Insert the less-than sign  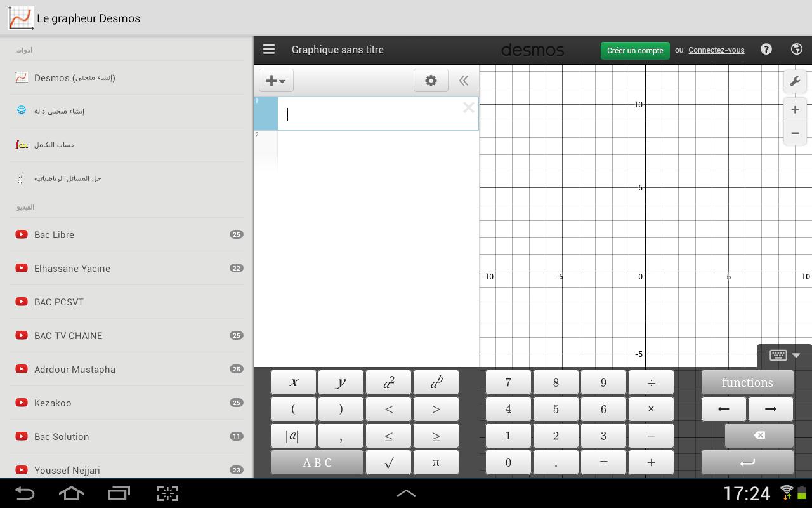pyautogui.click(x=388, y=409)
